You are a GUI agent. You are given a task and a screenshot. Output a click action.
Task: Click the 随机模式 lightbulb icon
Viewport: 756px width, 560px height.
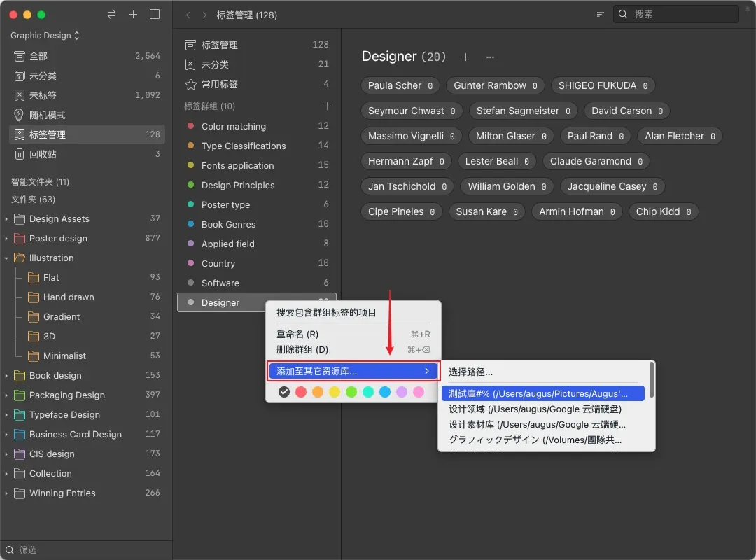click(19, 115)
